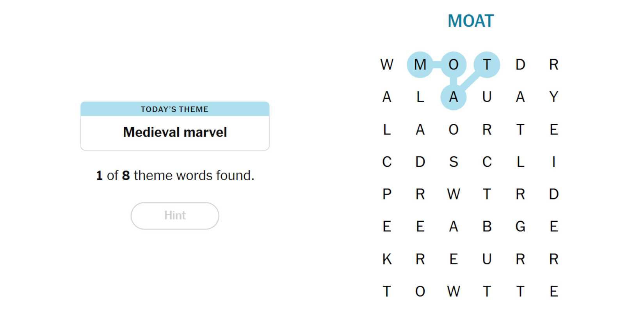Select the highlighted letter O
Viewport: 644px width, 322px height.
pos(453,64)
